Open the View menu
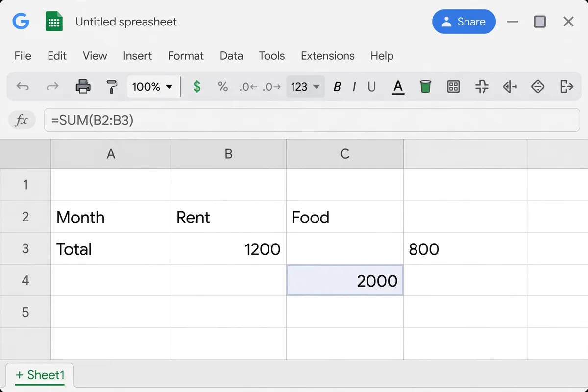The height and width of the screenshot is (392, 588). [95, 56]
